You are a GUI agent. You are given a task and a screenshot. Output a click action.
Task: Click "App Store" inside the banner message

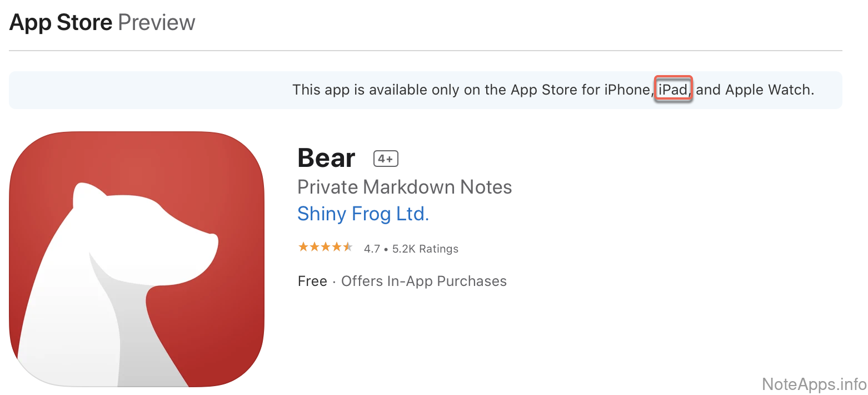538,90
